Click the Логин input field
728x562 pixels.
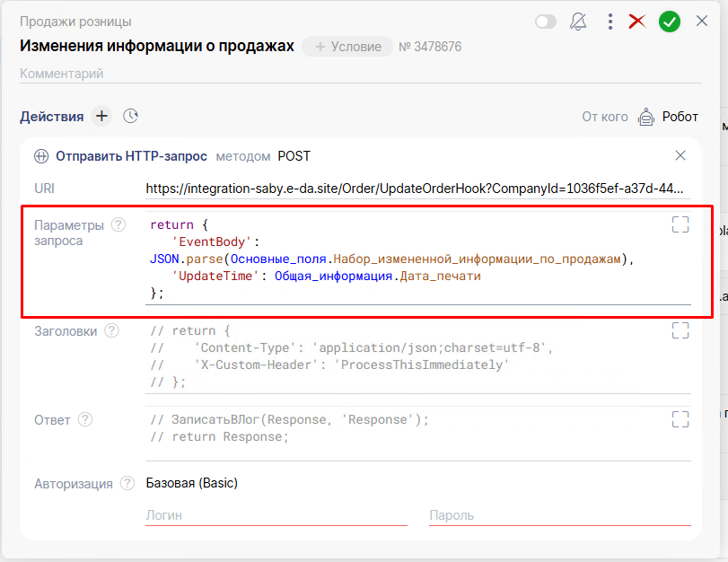(x=276, y=515)
